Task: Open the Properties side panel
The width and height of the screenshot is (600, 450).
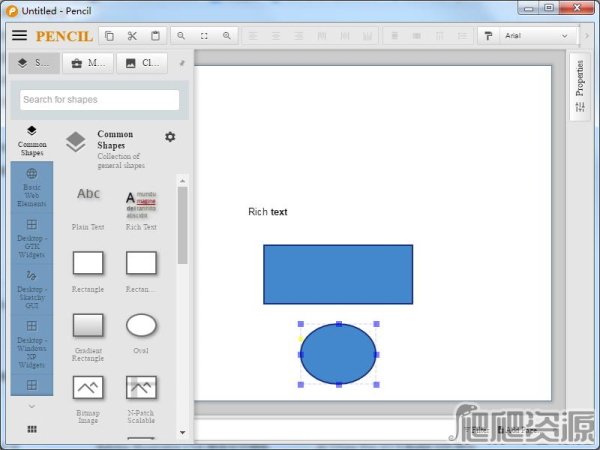Action: click(580, 87)
